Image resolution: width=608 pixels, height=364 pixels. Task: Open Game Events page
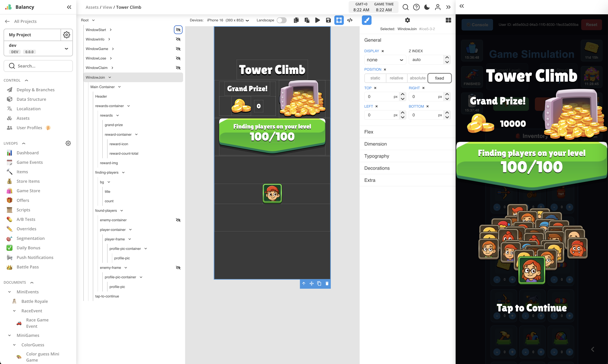click(x=29, y=162)
